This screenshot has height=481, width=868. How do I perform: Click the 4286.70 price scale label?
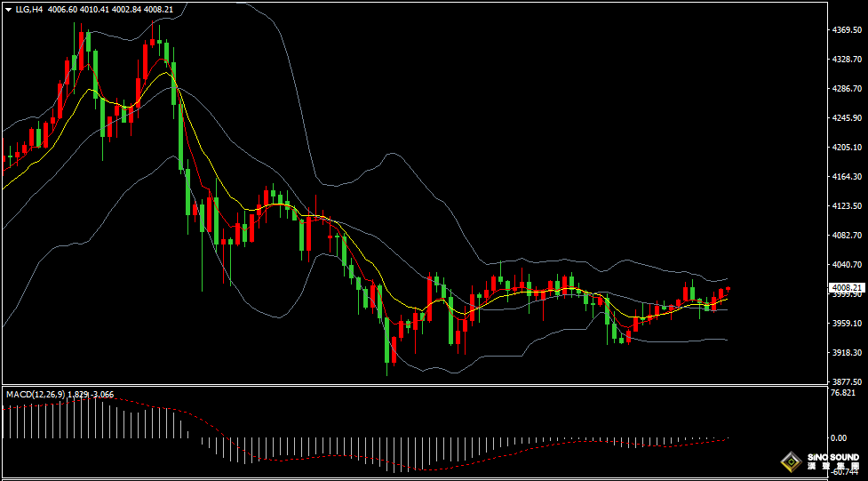pos(847,89)
